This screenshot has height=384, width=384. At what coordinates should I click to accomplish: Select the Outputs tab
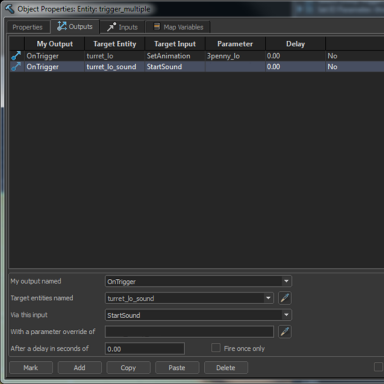pos(75,26)
